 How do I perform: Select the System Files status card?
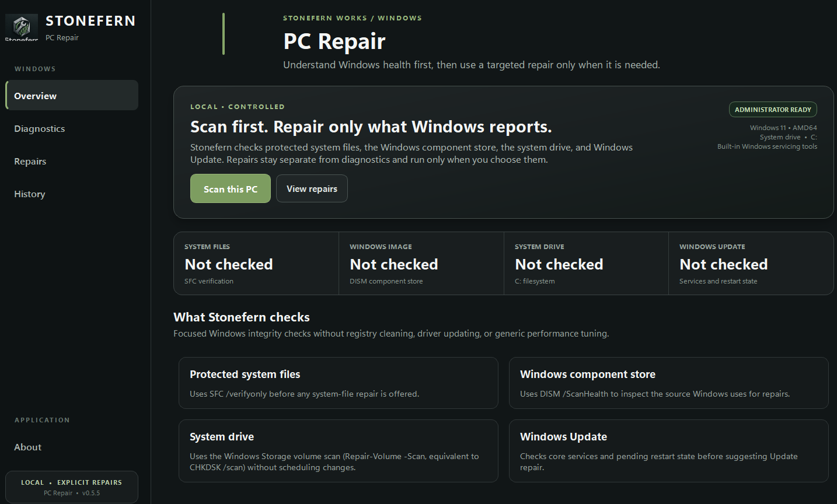coord(256,263)
